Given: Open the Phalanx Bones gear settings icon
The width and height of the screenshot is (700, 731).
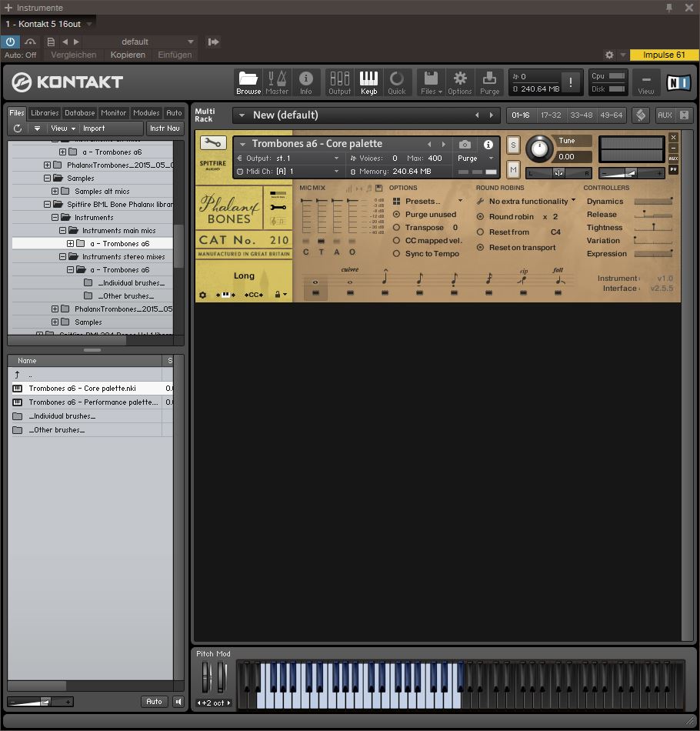Looking at the screenshot, I should pos(203,295).
